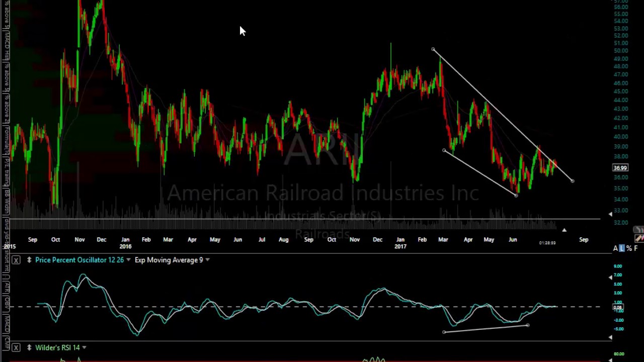644x362 pixels.
Task: Click the Exp Moving Average 9 label
Action: click(x=169, y=260)
